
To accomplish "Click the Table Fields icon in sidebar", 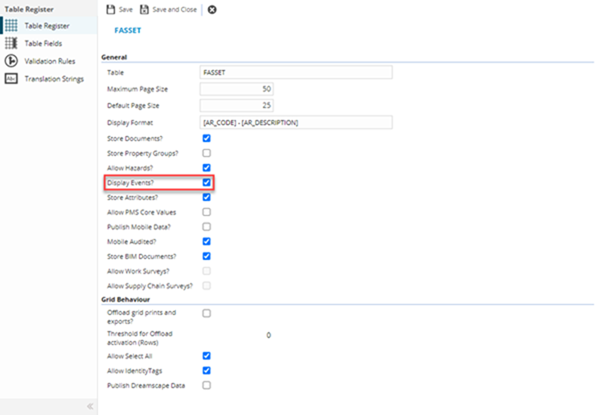I will pyautogui.click(x=11, y=43).
